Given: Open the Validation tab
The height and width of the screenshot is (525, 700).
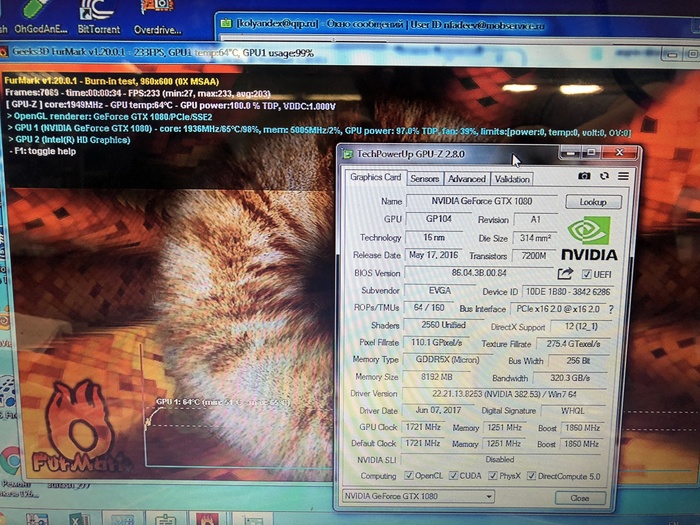Looking at the screenshot, I should pos(512,179).
